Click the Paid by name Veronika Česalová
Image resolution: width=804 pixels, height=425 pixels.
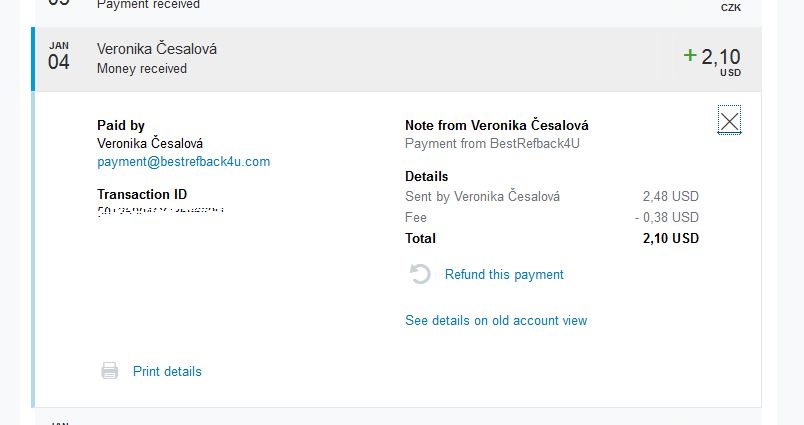point(150,143)
